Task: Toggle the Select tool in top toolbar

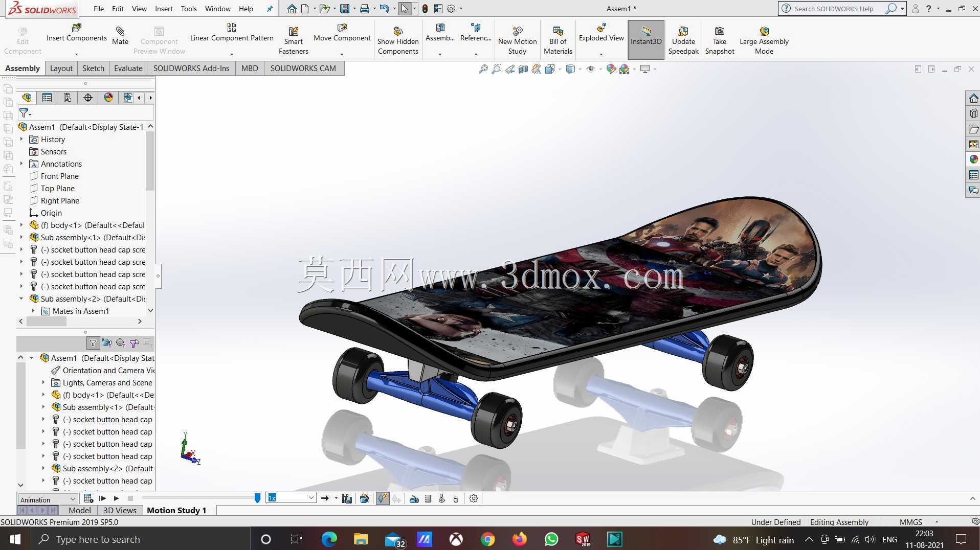Action: 405,9
